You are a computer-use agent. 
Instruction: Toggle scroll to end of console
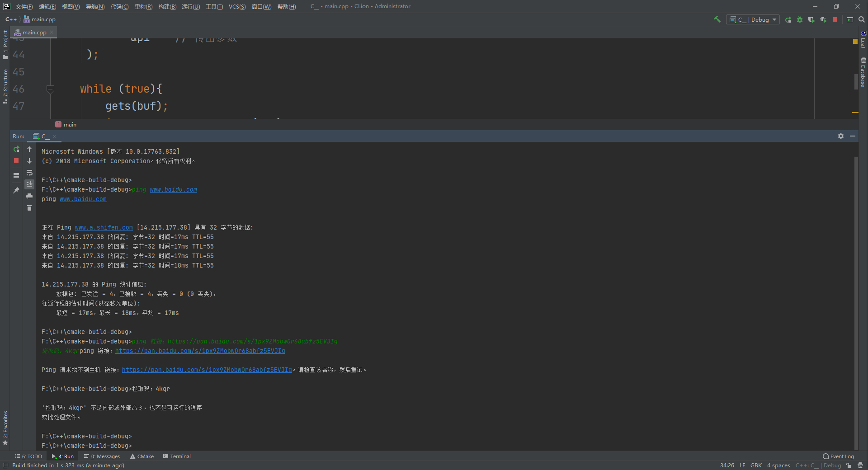click(x=29, y=184)
